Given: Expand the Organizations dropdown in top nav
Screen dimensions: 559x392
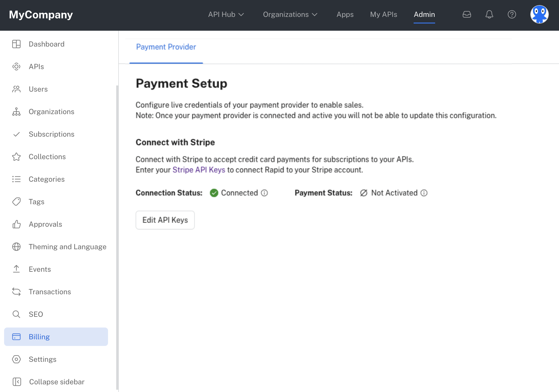Looking at the screenshot, I should tap(290, 14).
